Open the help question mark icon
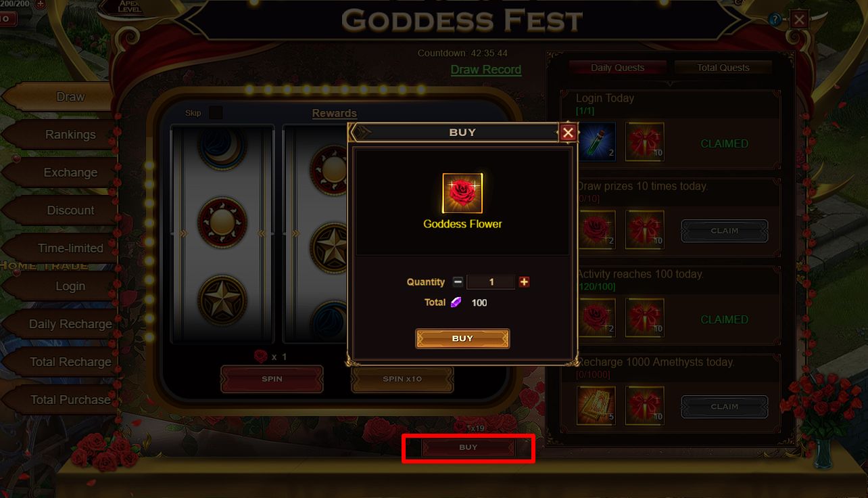868x498 pixels. [x=775, y=20]
